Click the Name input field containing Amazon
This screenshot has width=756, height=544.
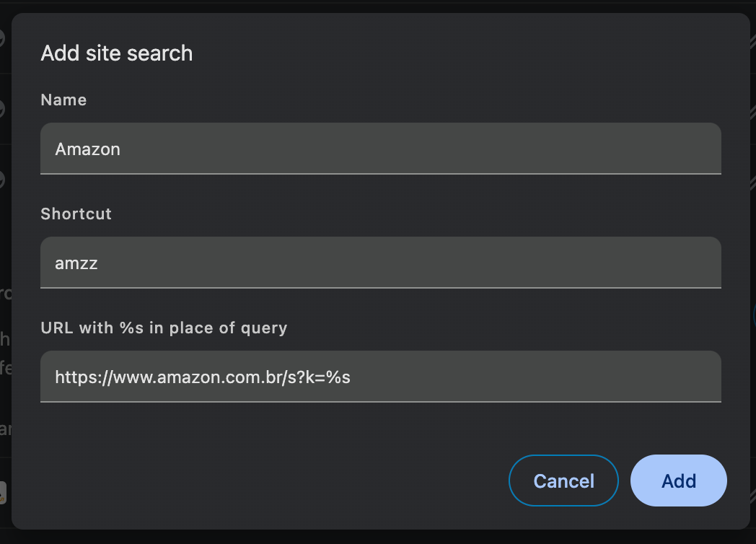pyautogui.click(x=380, y=149)
